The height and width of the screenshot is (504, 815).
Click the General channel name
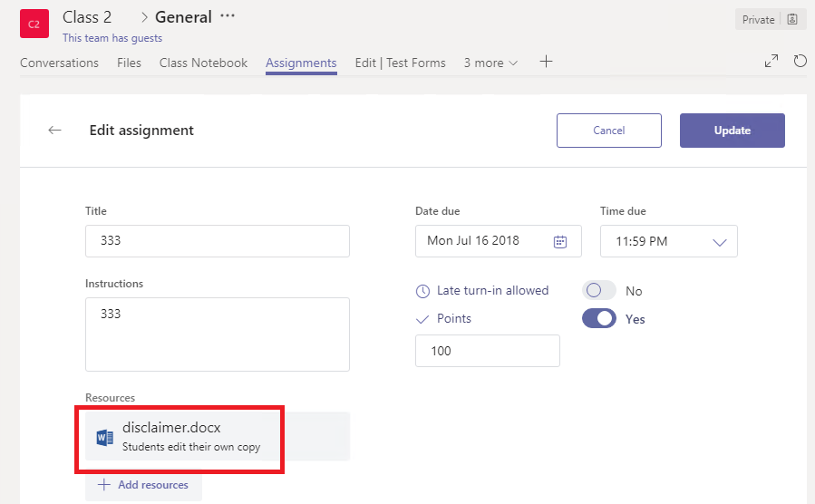pos(183,17)
